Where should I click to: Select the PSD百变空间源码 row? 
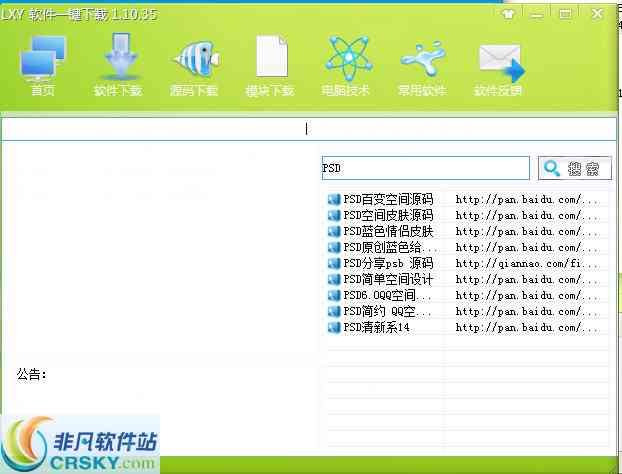point(467,199)
